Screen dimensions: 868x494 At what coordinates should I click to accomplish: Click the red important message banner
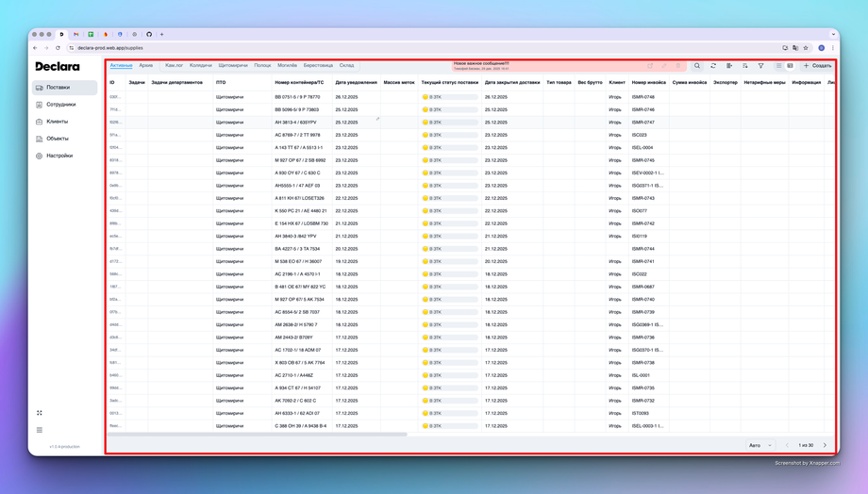coord(481,66)
